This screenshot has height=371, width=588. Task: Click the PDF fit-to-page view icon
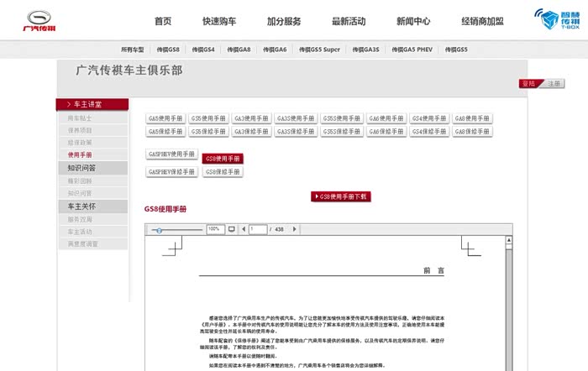click(231, 229)
